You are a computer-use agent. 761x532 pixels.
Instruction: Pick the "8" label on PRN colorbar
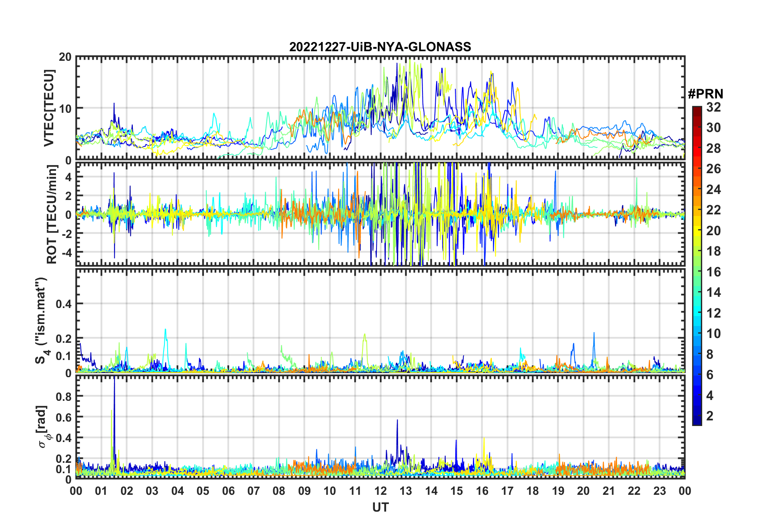tap(710, 354)
